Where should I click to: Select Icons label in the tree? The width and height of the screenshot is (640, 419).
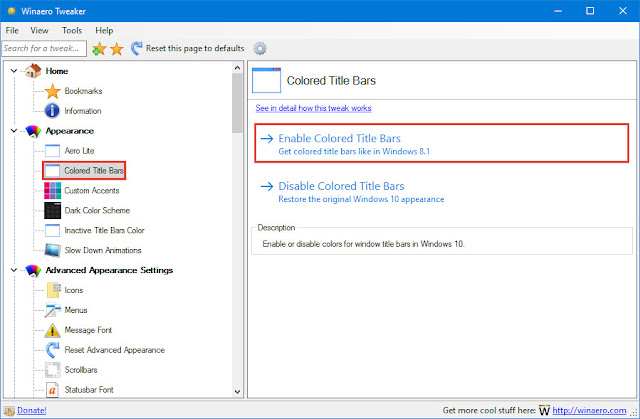coord(74,290)
